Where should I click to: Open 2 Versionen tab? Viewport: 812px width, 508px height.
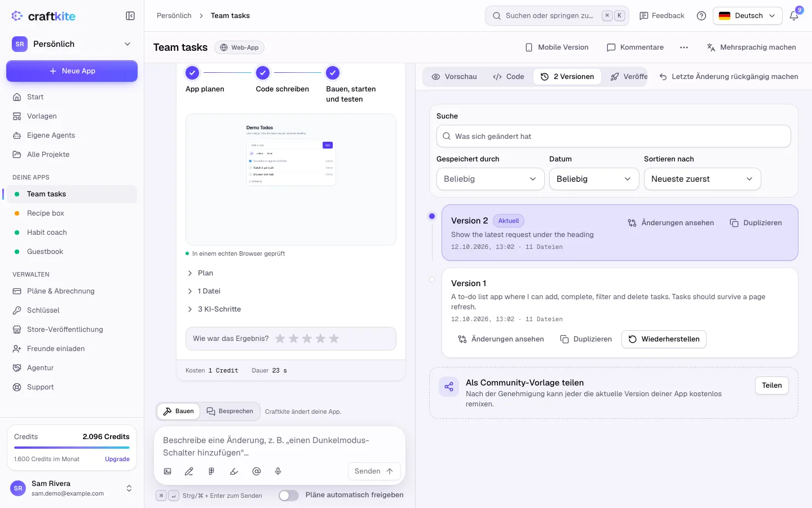click(567, 77)
